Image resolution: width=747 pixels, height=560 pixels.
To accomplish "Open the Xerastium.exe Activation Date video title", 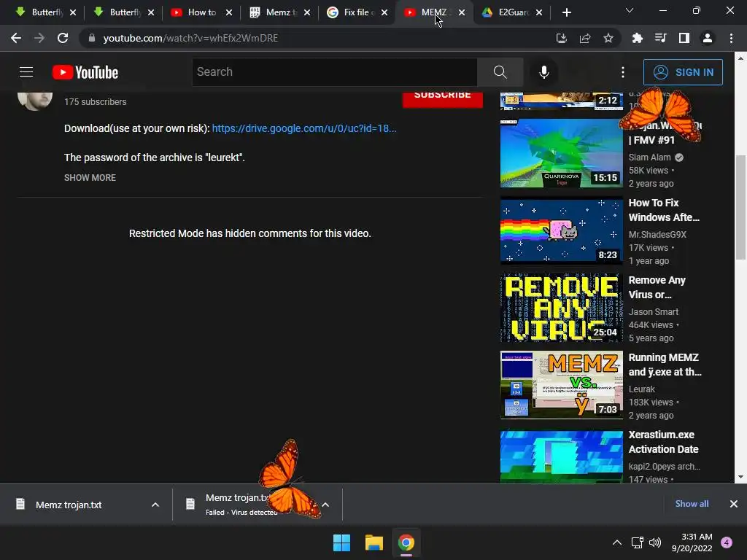I will (663, 442).
